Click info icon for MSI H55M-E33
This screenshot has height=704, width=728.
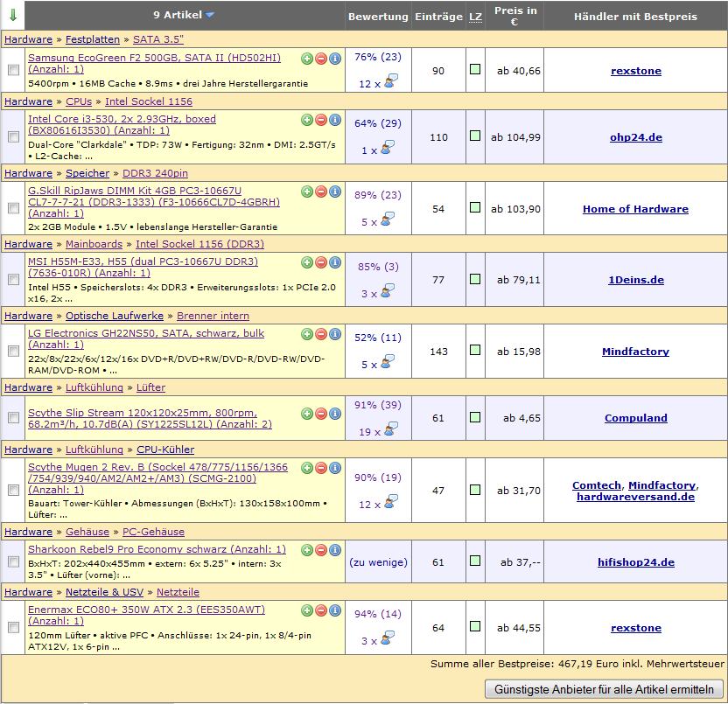335,262
